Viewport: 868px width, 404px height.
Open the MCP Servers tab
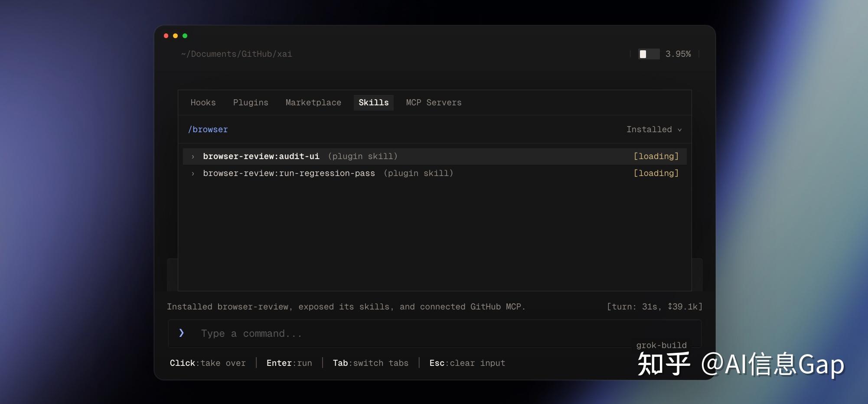click(434, 103)
